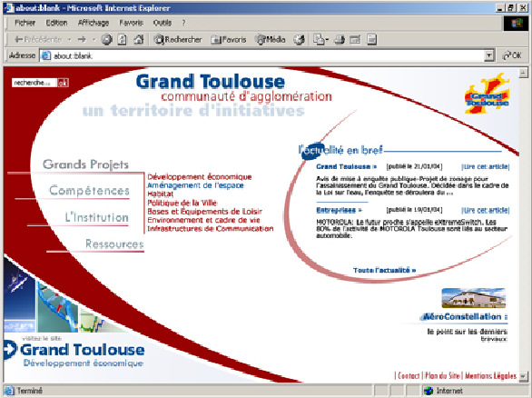Click the Stop loading toolbar icon

pyautogui.click(x=106, y=40)
